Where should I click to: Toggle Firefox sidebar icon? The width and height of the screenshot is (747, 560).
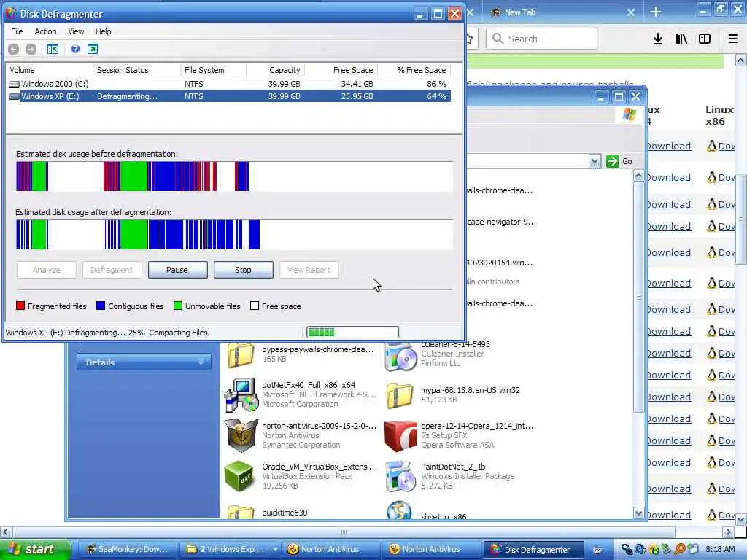coord(705,39)
